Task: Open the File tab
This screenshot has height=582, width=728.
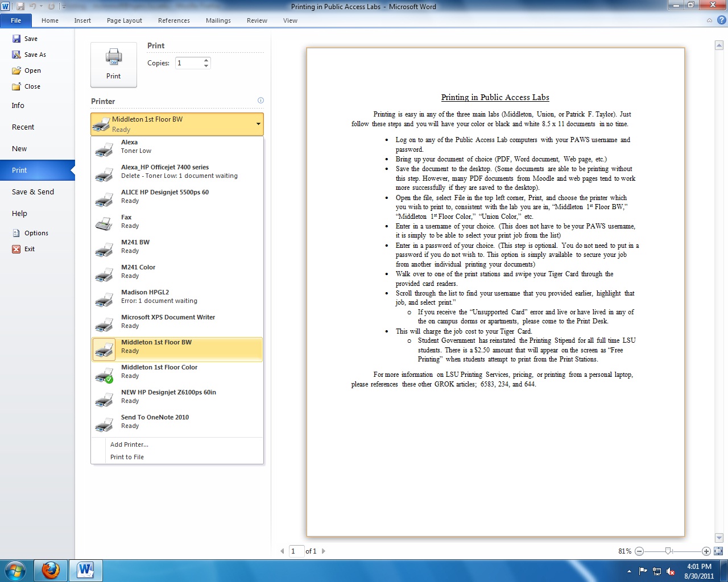Action: (16, 20)
